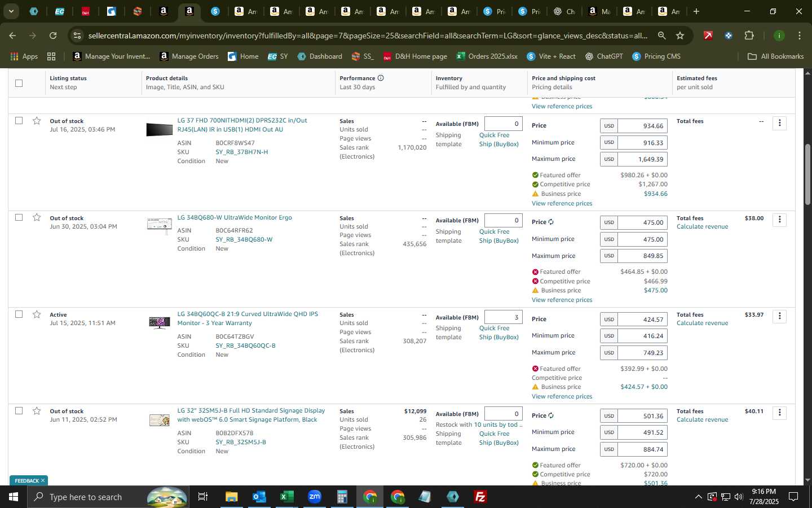The width and height of the screenshot is (812, 508).
Task: Check the box for LG 34BQ60QC-B listing
Action: pos(19,314)
